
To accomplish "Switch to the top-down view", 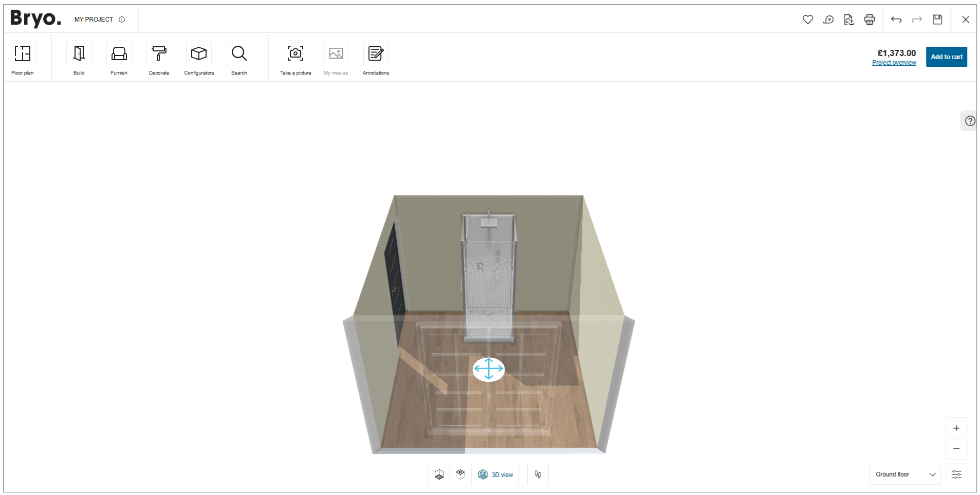I will (x=460, y=474).
